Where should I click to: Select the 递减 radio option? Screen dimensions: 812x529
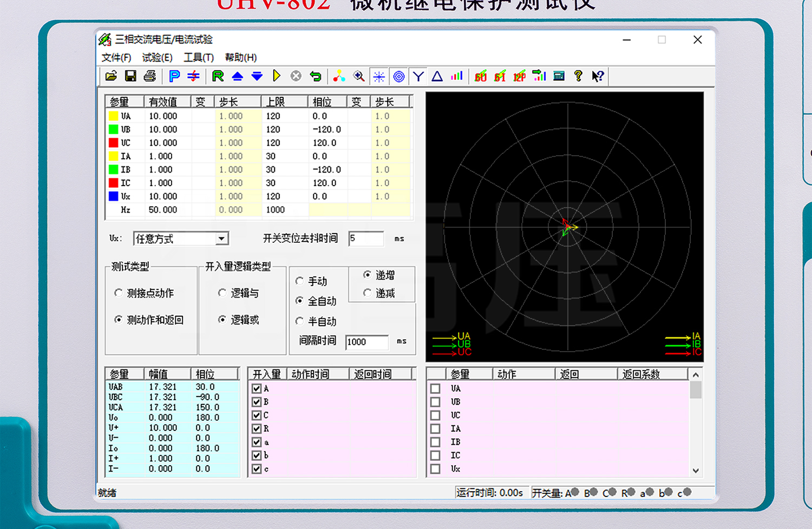click(368, 293)
